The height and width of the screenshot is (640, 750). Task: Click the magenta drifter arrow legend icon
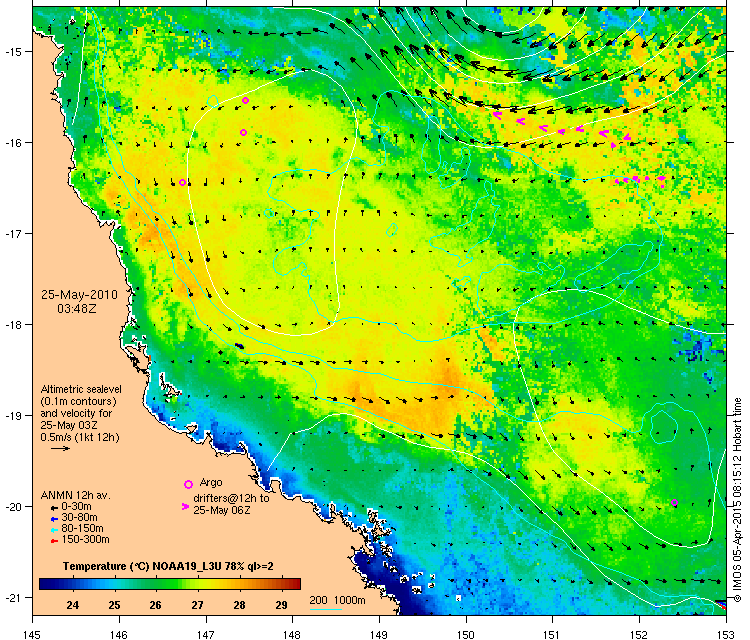click(185, 506)
